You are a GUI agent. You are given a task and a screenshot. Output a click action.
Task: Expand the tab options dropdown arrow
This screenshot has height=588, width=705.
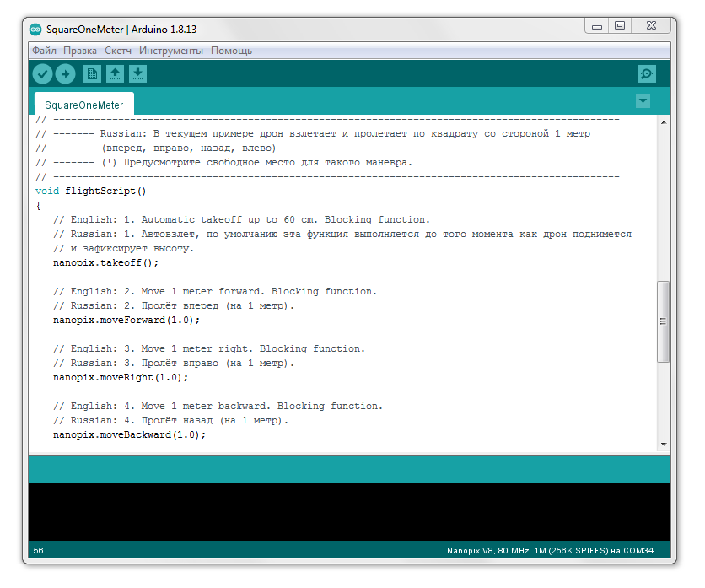click(643, 100)
